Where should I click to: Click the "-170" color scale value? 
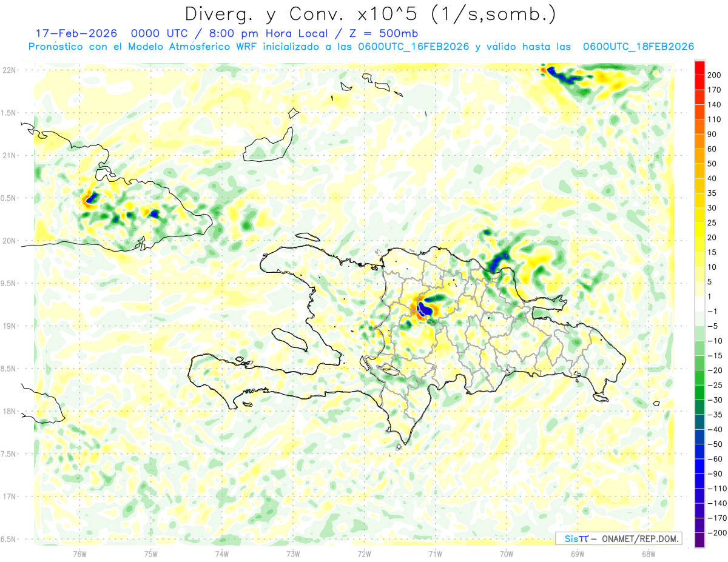pos(716,518)
